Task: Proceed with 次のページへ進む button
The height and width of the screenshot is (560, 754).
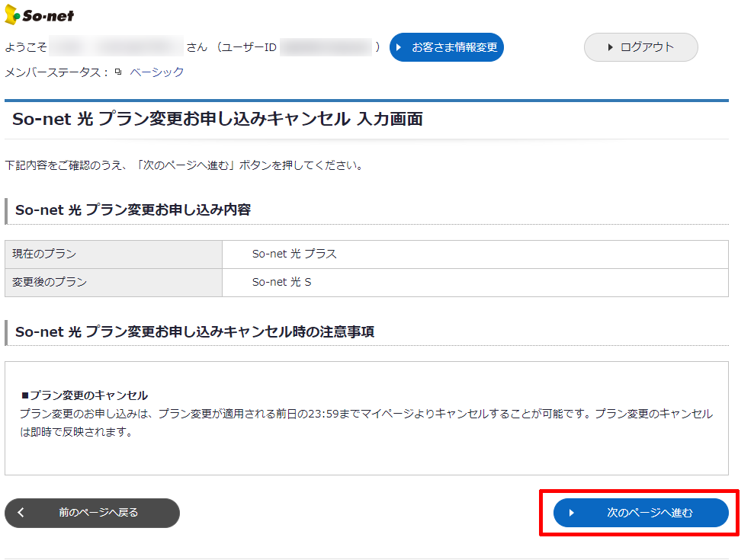Action: (640, 513)
